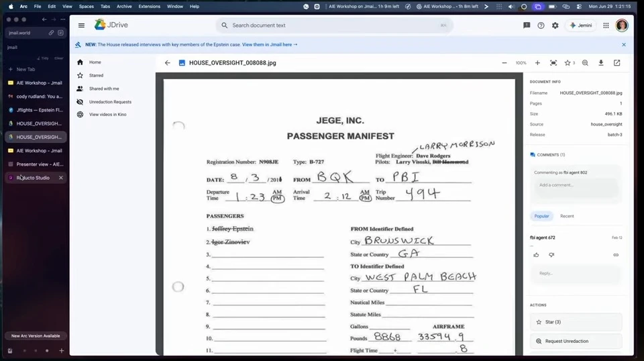Click New Arc Version Available button
The image size is (644, 361).
coord(36,336)
